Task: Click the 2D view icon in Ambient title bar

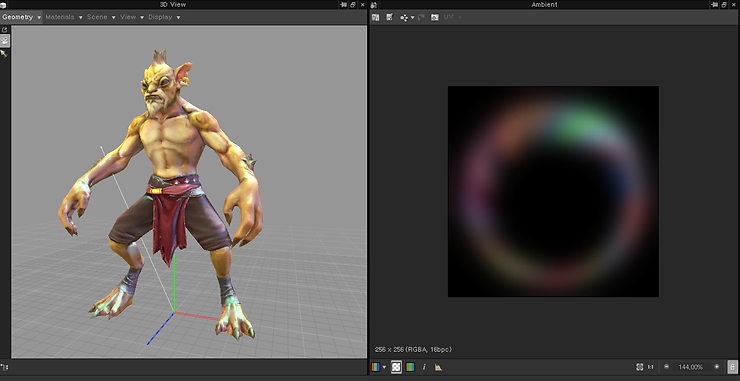Action: 374,5
